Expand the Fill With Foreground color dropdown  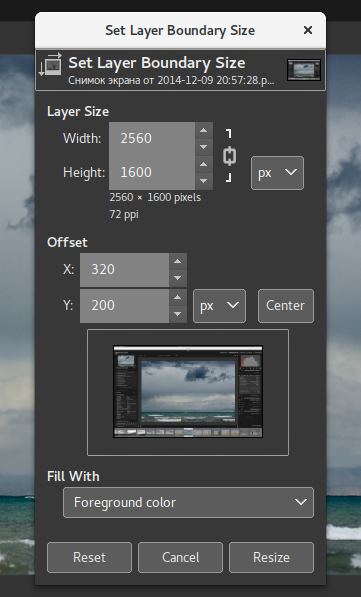tap(188, 503)
